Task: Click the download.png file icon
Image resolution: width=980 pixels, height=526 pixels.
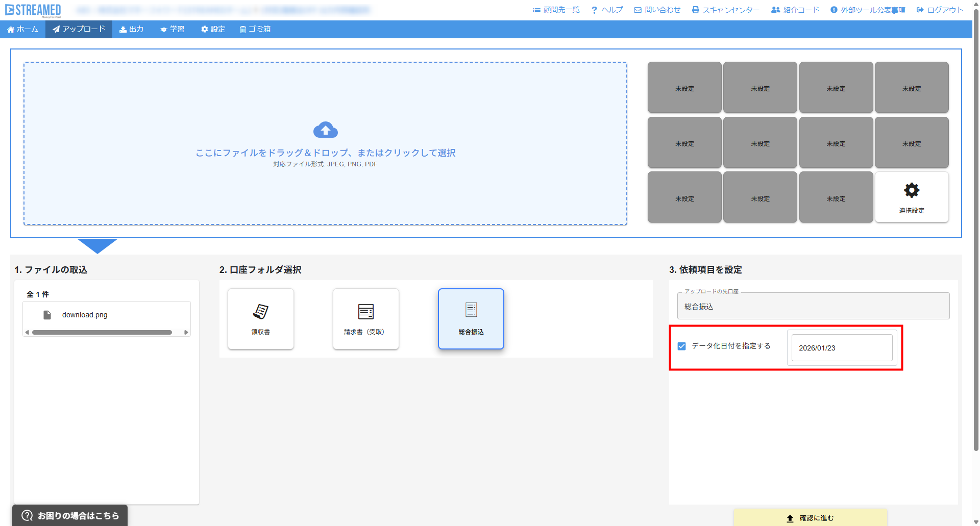Action: pos(47,315)
